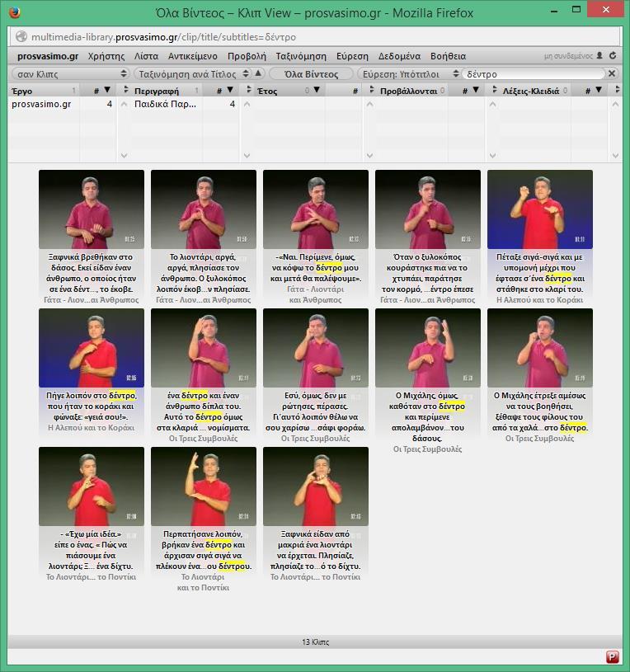Open the Εύρεση menu

tap(352, 56)
